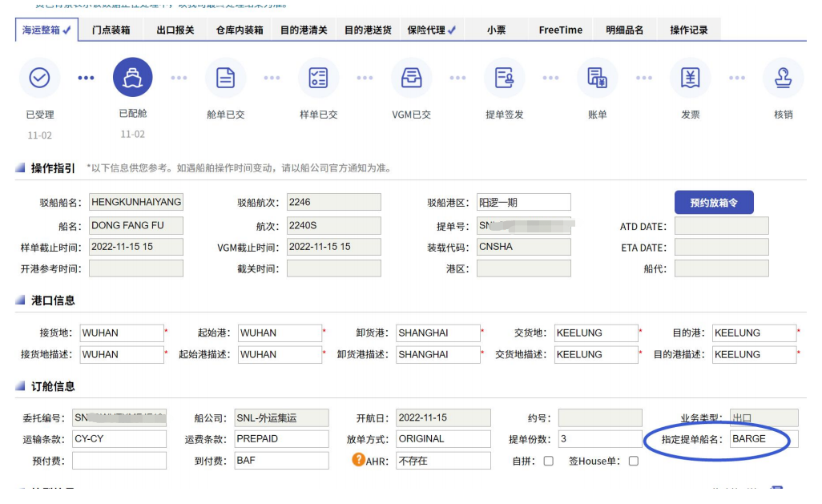
Task: Click the orange AHR help icon
Action: pyautogui.click(x=359, y=459)
